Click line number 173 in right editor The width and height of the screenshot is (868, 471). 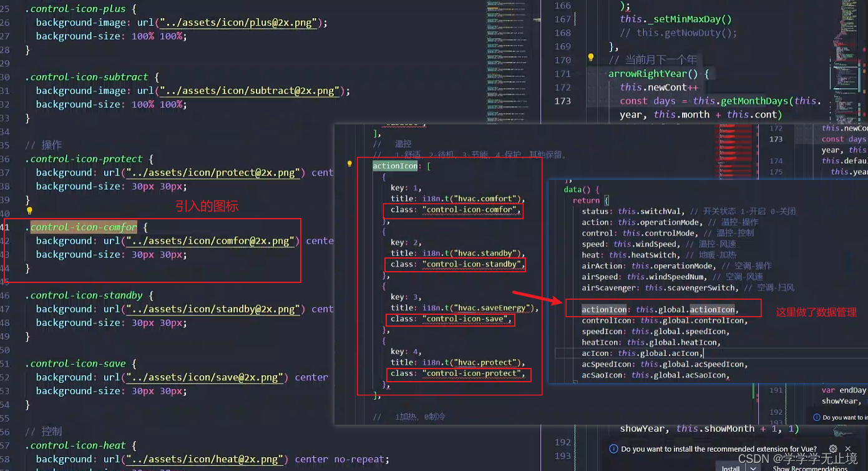[x=562, y=101]
